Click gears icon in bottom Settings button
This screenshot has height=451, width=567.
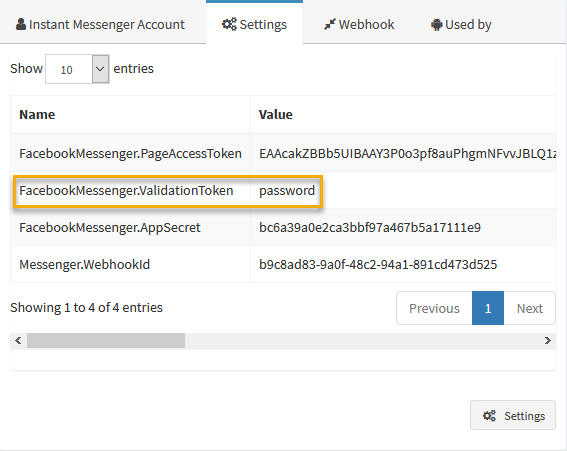tap(489, 416)
